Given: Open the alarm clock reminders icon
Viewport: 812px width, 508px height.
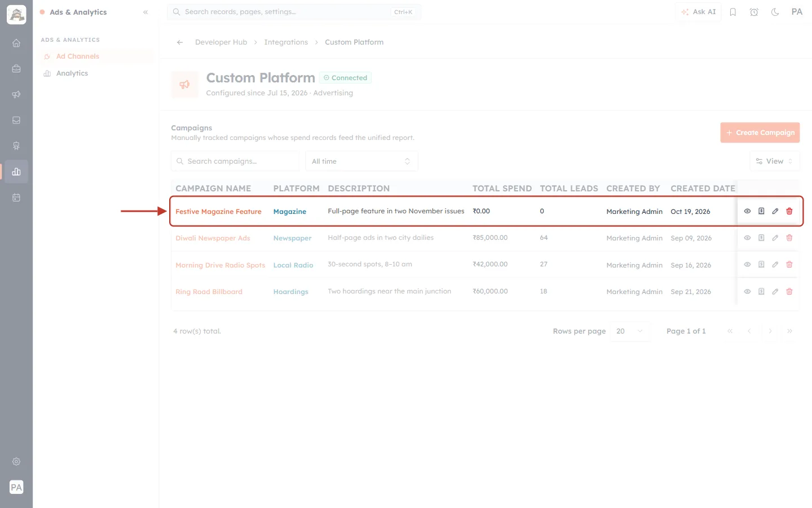Looking at the screenshot, I should 754,12.
